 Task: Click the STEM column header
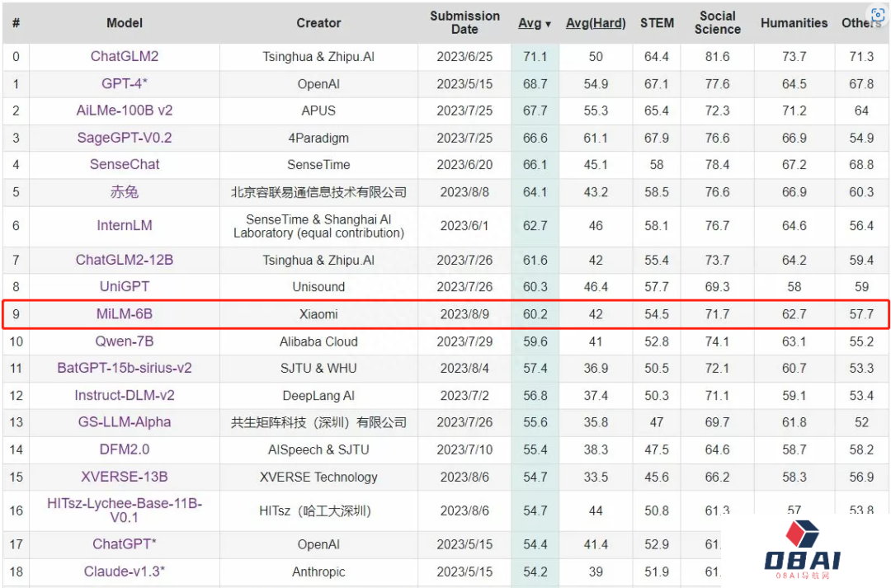click(x=657, y=23)
